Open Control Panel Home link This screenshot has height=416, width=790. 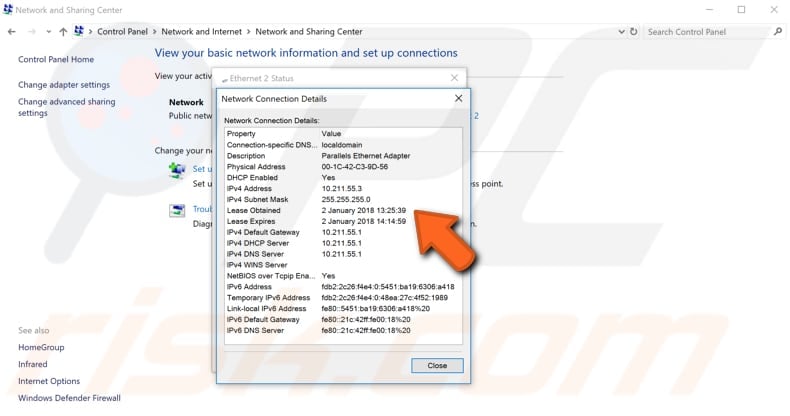click(x=56, y=59)
